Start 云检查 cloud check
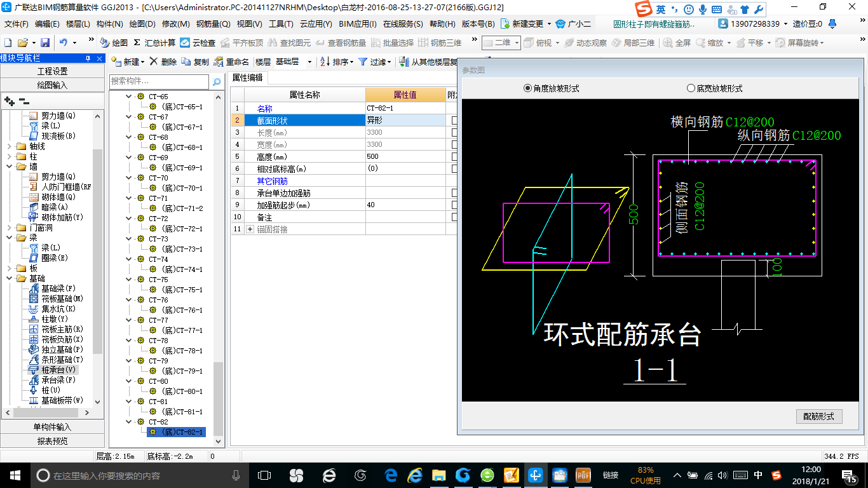The height and width of the screenshot is (488, 868). pyautogui.click(x=198, y=43)
